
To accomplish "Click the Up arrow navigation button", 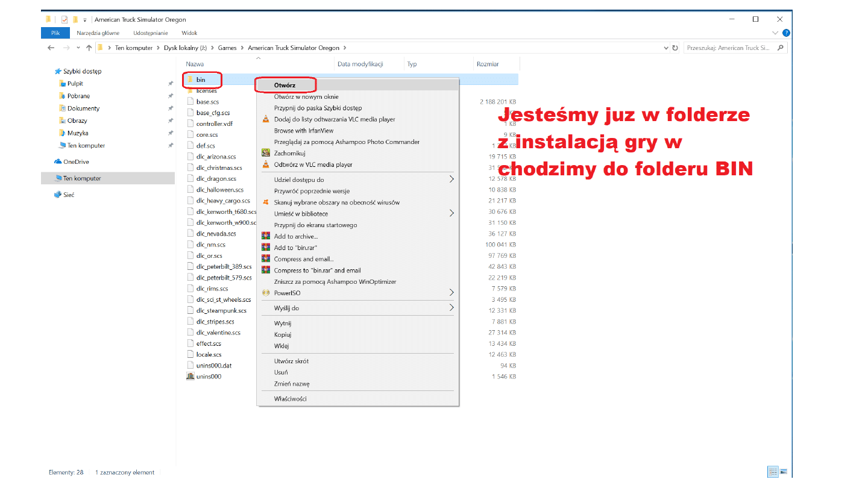I will coord(89,48).
